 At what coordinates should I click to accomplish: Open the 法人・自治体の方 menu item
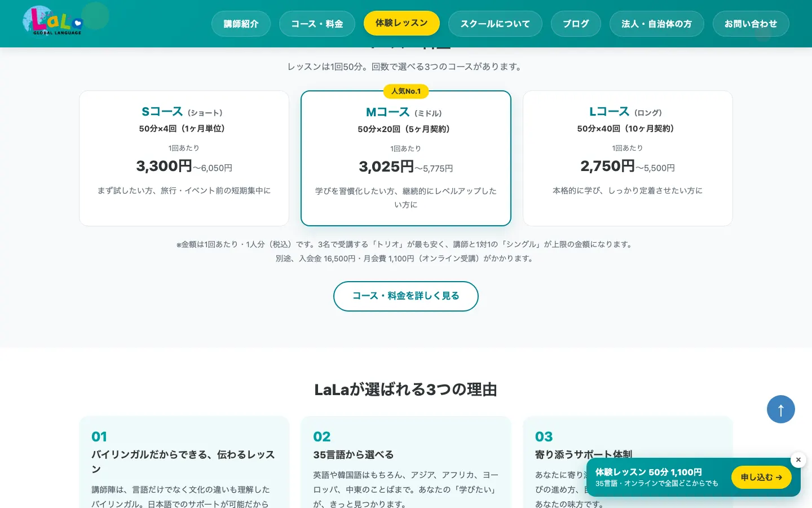point(656,24)
